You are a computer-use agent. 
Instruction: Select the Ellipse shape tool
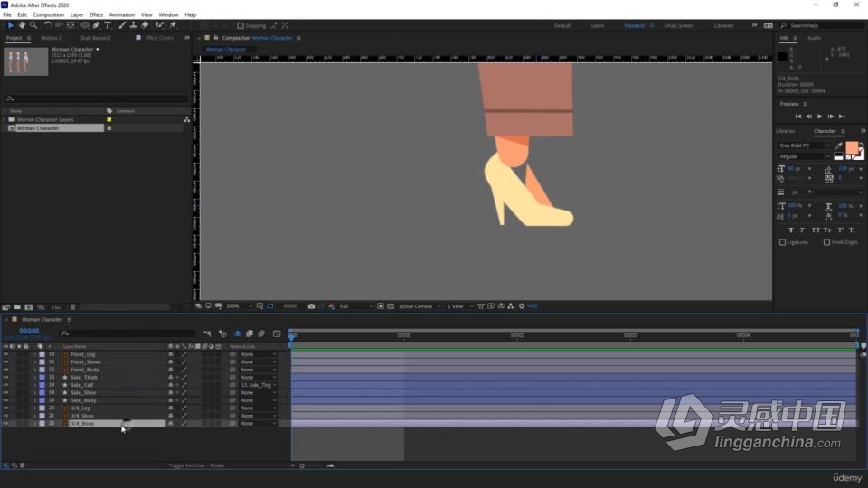pyautogui.click(x=85, y=25)
